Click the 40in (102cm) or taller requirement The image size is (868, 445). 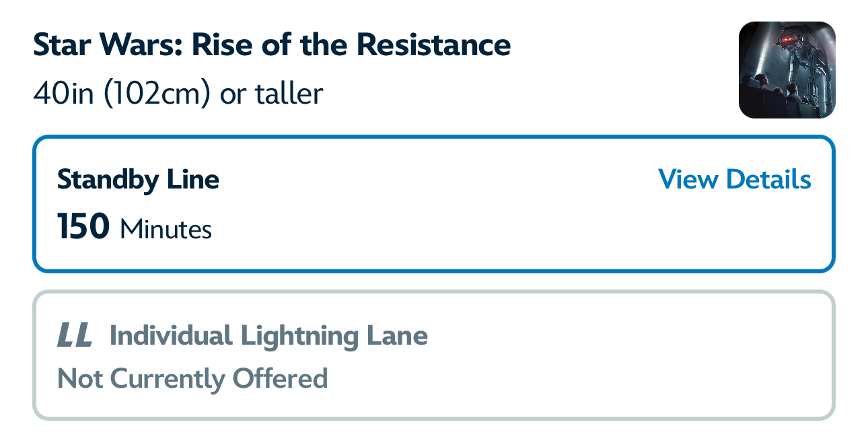(x=178, y=94)
